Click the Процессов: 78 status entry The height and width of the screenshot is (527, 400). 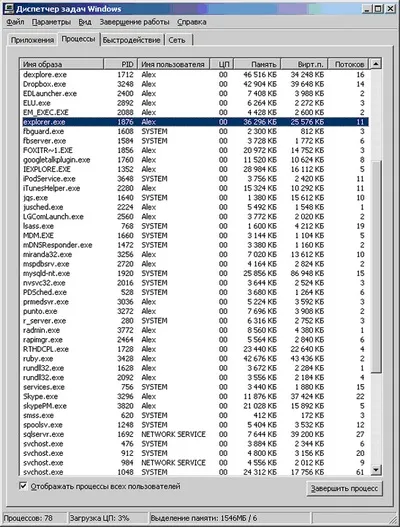pos(34,518)
